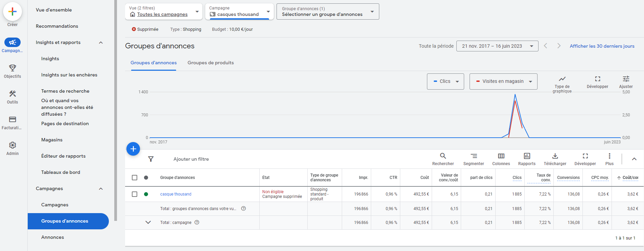Open the casque thousand ad group link
Screen dimensions: 644x251
176,194
